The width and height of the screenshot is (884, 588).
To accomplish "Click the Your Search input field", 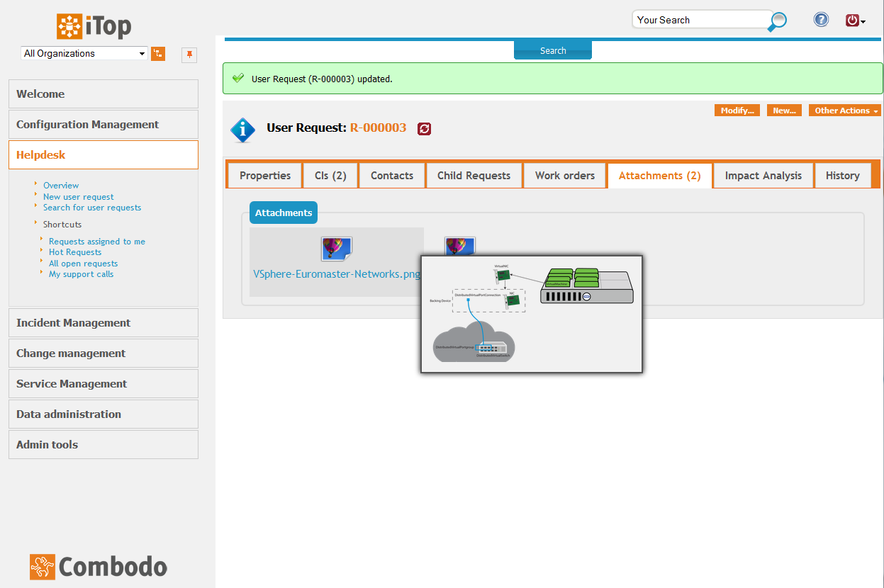I will coord(700,20).
